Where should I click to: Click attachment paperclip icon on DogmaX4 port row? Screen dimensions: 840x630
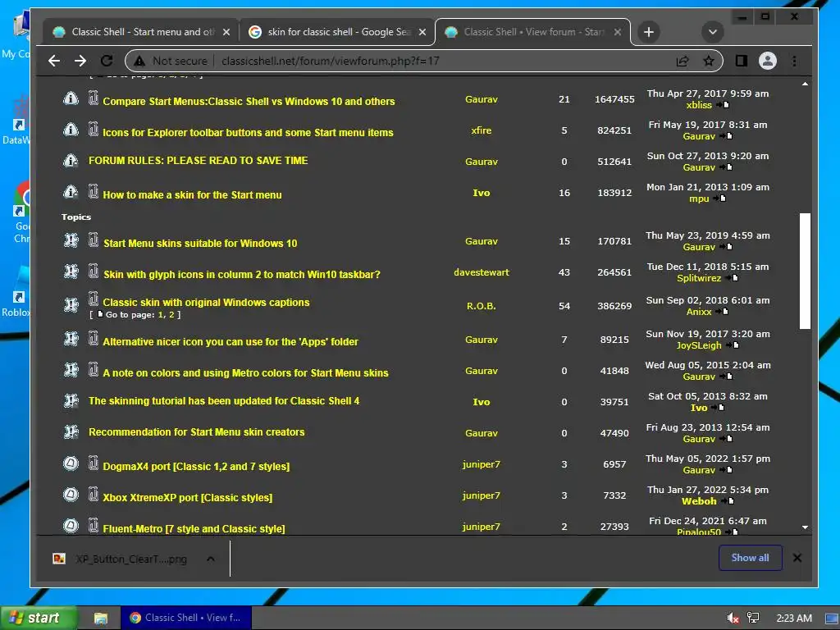pyautogui.click(x=94, y=463)
